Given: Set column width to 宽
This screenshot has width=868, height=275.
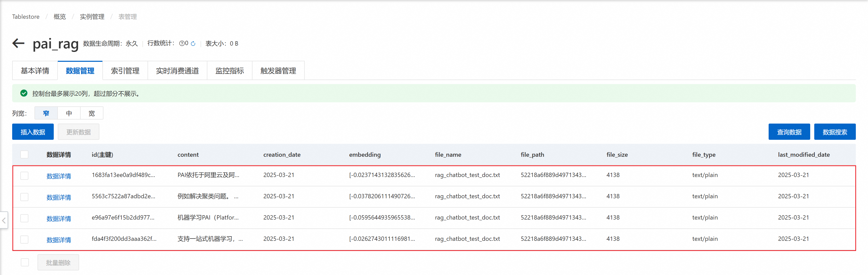Looking at the screenshot, I should click(92, 113).
